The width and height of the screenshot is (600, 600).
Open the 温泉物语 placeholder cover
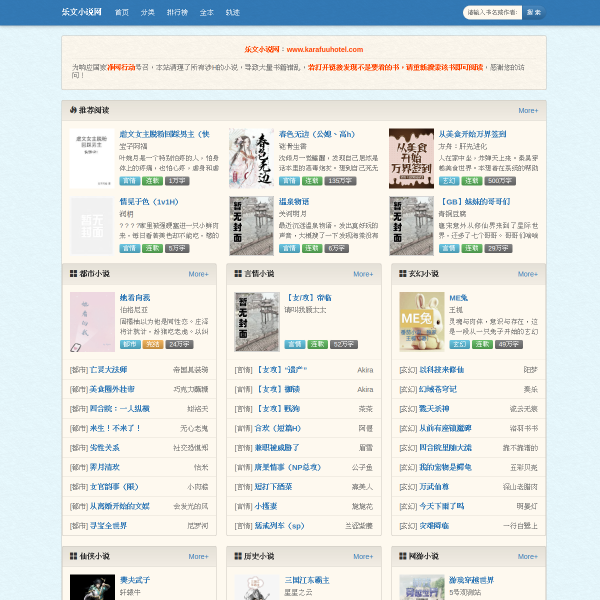(x=251, y=226)
